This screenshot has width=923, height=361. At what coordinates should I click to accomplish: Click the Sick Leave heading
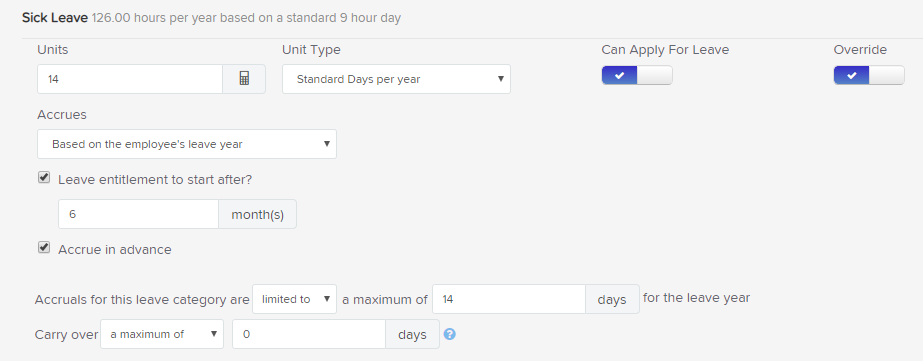(55, 18)
